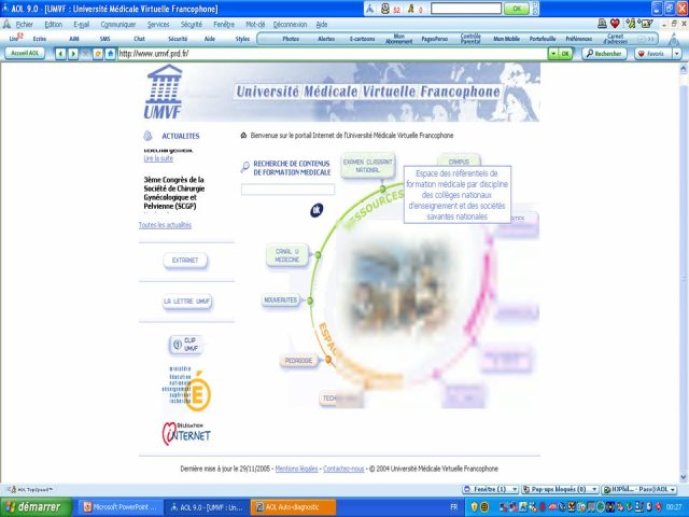689x517 pixels.
Task: Click the Nouveautés node
Action: [281, 300]
